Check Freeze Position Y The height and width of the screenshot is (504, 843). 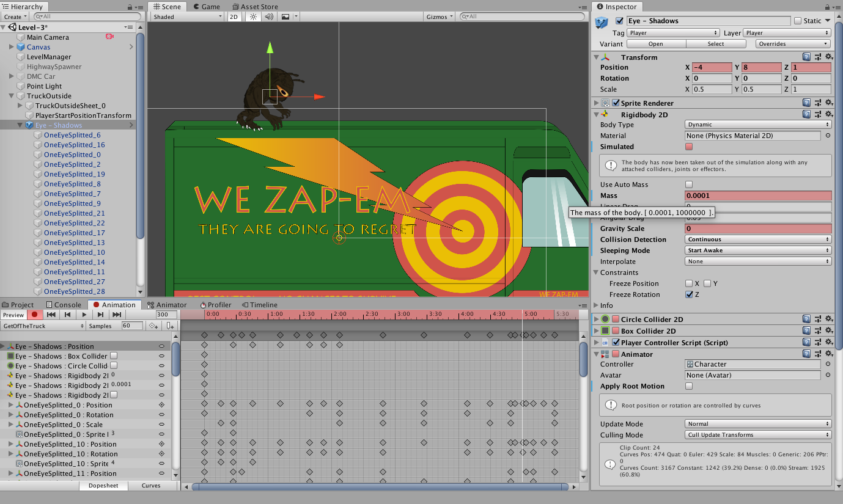(x=707, y=283)
